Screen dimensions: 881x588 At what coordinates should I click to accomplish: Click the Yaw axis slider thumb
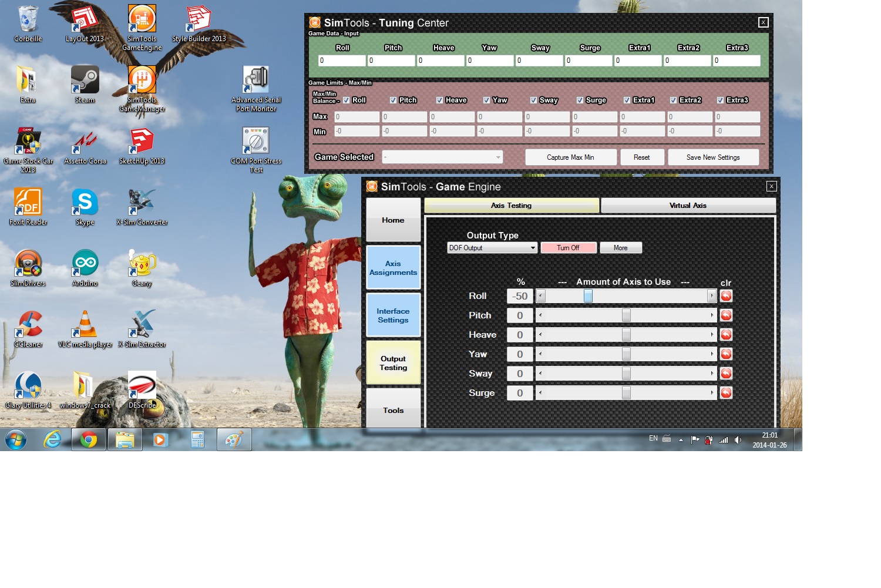pyautogui.click(x=626, y=354)
